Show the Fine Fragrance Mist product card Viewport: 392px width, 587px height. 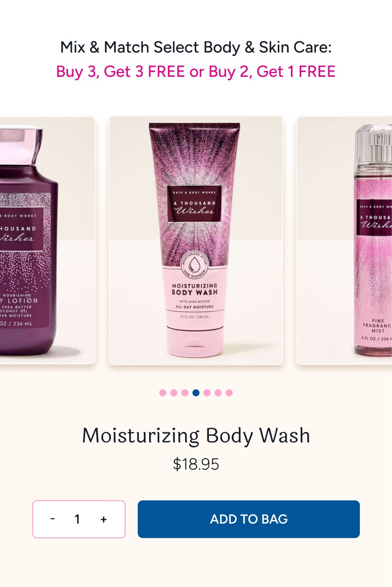click(344, 240)
